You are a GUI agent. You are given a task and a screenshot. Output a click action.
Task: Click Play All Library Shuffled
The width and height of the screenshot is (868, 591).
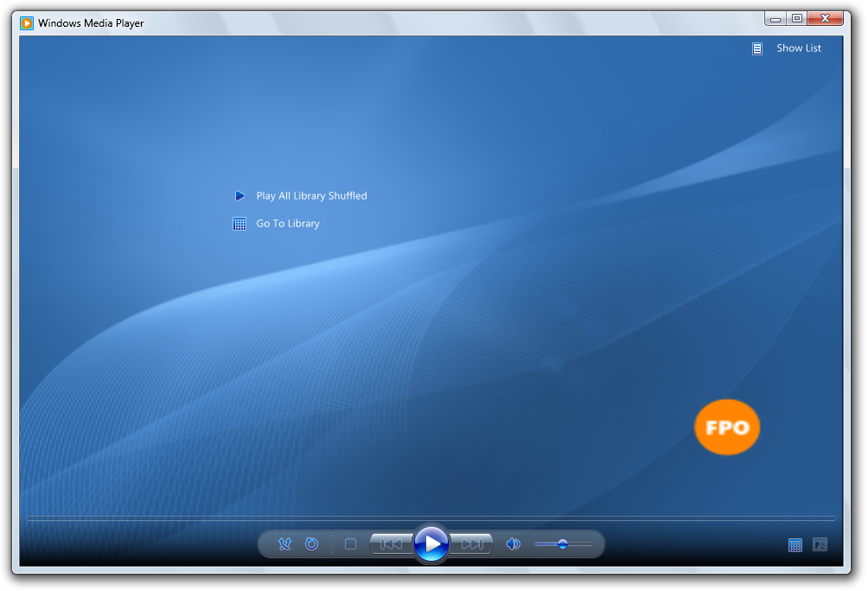(x=311, y=196)
